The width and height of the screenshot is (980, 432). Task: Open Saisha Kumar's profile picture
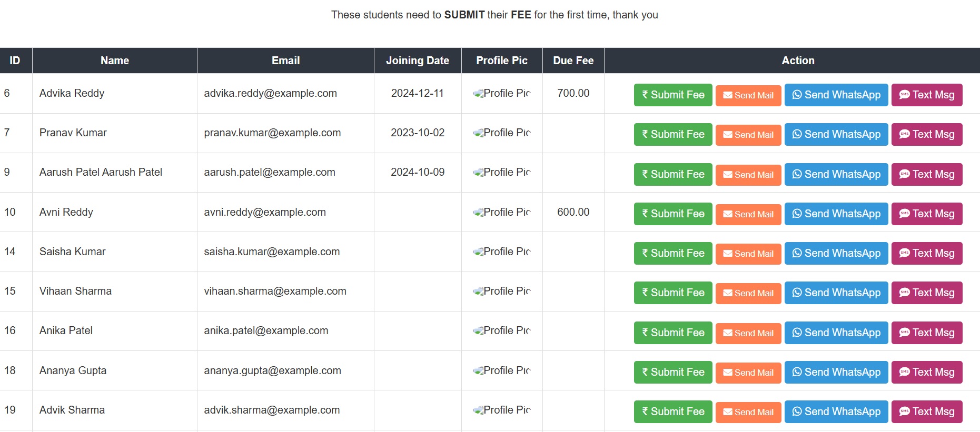point(502,252)
